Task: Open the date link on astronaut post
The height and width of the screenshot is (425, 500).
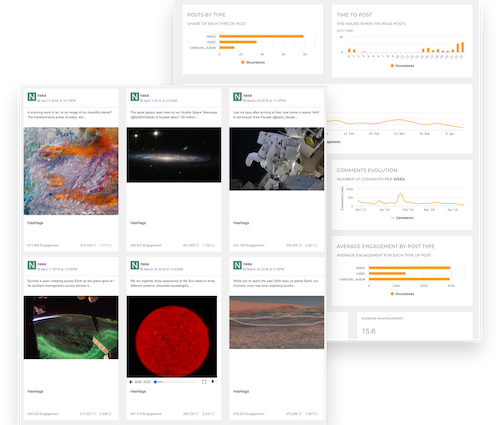Action: 266,100
